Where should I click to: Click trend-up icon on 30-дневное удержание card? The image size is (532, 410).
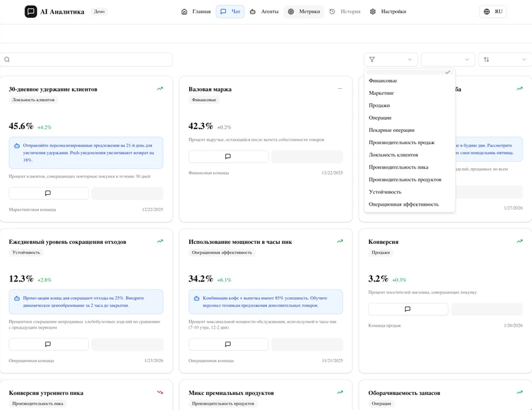[160, 89]
